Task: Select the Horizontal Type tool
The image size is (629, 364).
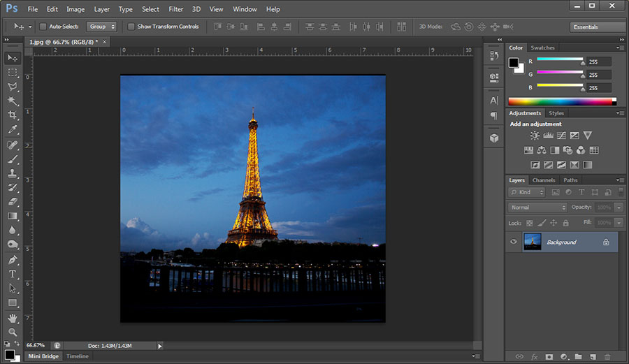Action: [13, 274]
